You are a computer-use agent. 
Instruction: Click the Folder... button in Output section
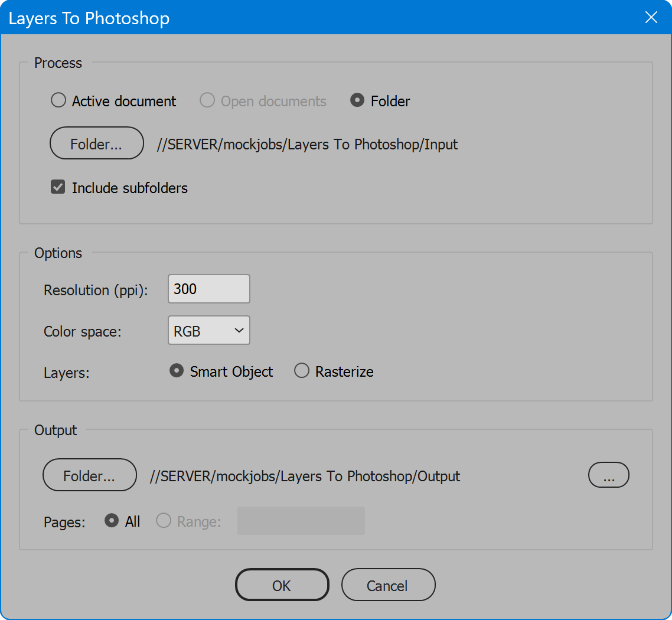point(90,475)
